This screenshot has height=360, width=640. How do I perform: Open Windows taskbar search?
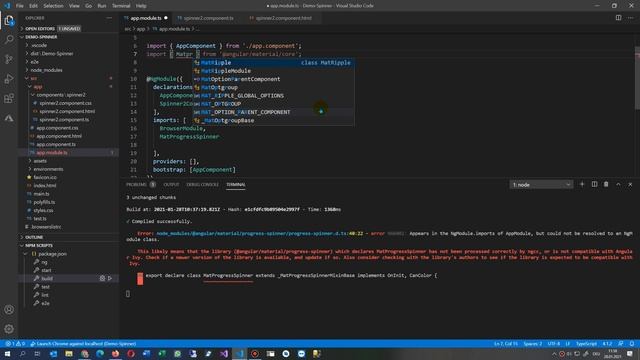coord(22,354)
